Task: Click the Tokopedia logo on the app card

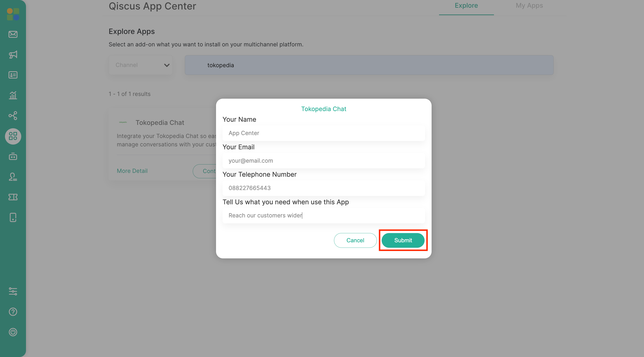Action: tap(123, 122)
